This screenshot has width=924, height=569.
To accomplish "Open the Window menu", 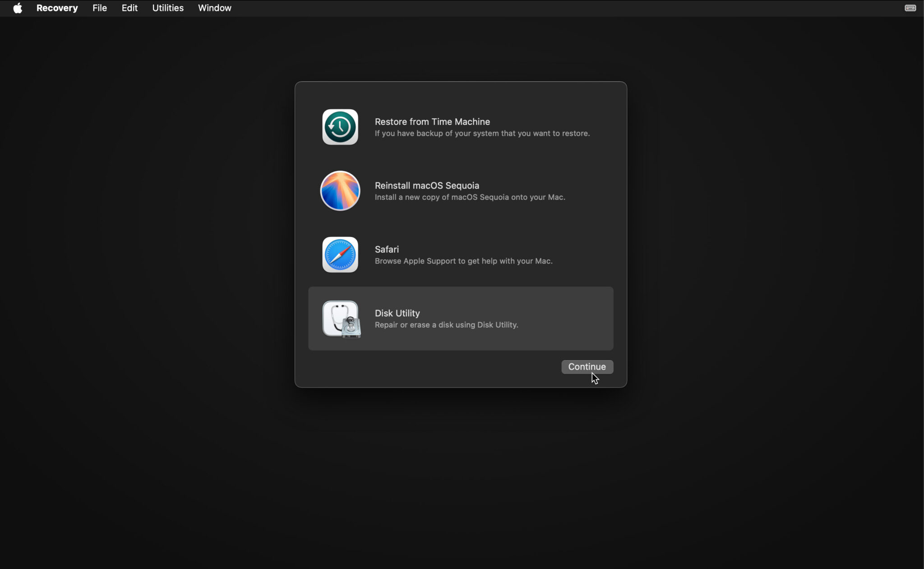I will (214, 8).
